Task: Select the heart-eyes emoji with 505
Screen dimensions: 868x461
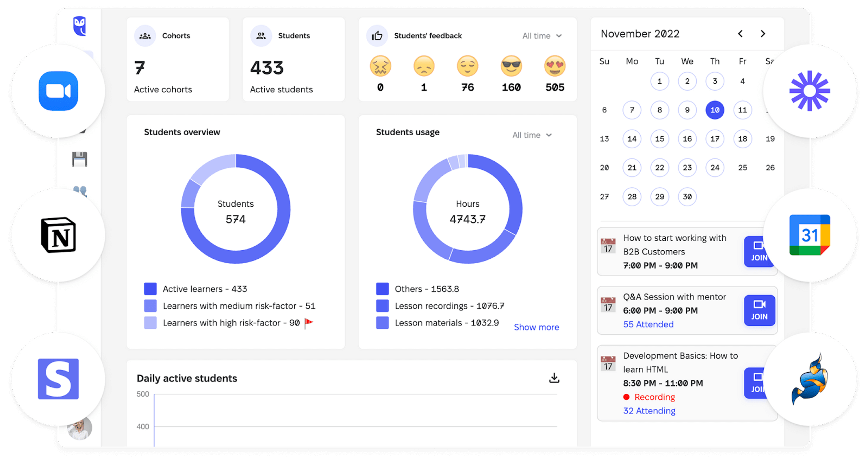Action: [x=555, y=66]
